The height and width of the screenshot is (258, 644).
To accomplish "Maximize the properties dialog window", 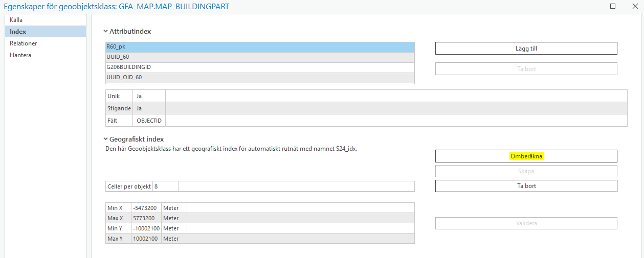I will tap(613, 6).
